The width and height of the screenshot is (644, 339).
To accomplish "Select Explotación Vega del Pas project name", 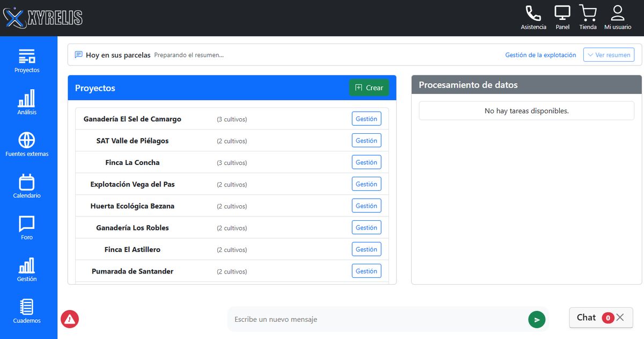I will pyautogui.click(x=133, y=184).
